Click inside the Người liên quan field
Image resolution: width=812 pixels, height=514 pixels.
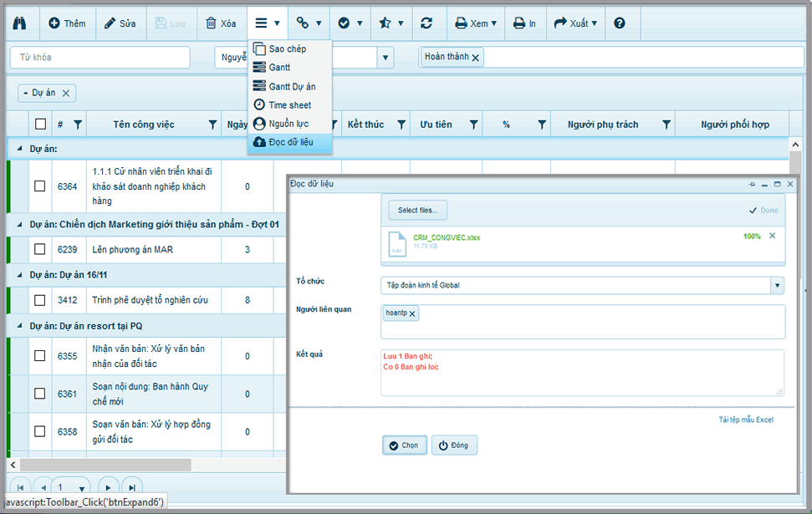(x=583, y=322)
